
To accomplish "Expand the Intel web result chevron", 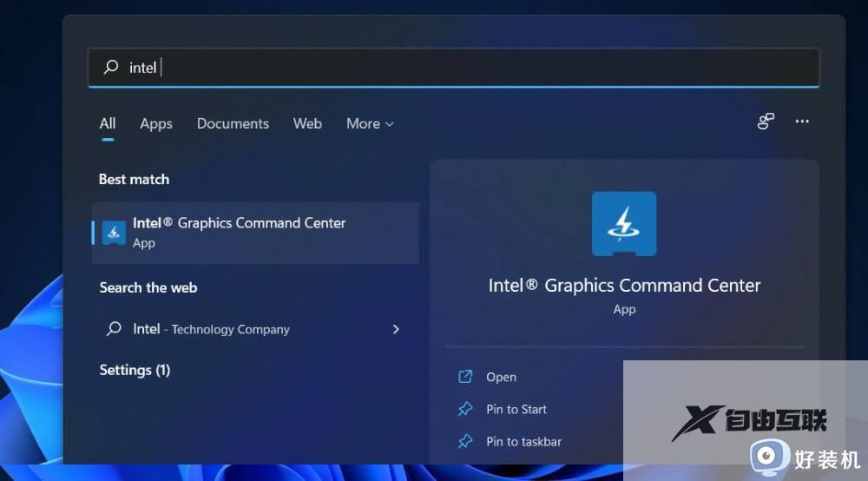I will tap(395, 329).
